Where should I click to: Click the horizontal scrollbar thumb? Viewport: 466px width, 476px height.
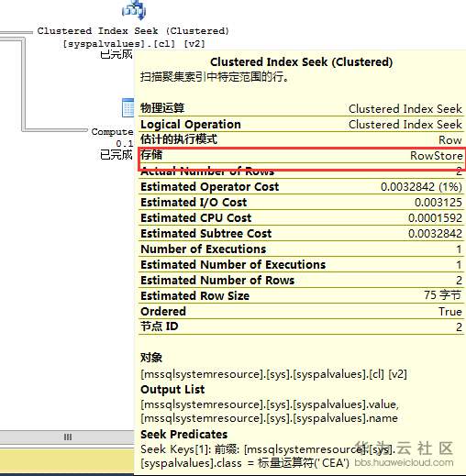click(x=67, y=437)
